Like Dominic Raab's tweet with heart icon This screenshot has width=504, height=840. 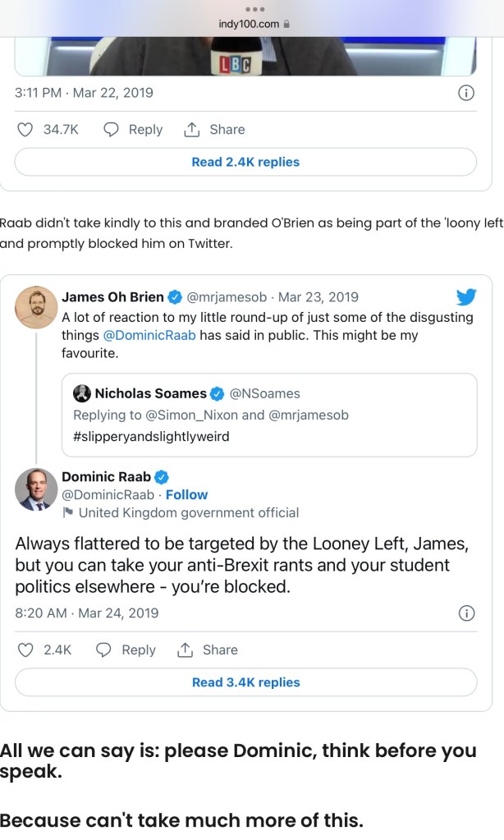25,650
